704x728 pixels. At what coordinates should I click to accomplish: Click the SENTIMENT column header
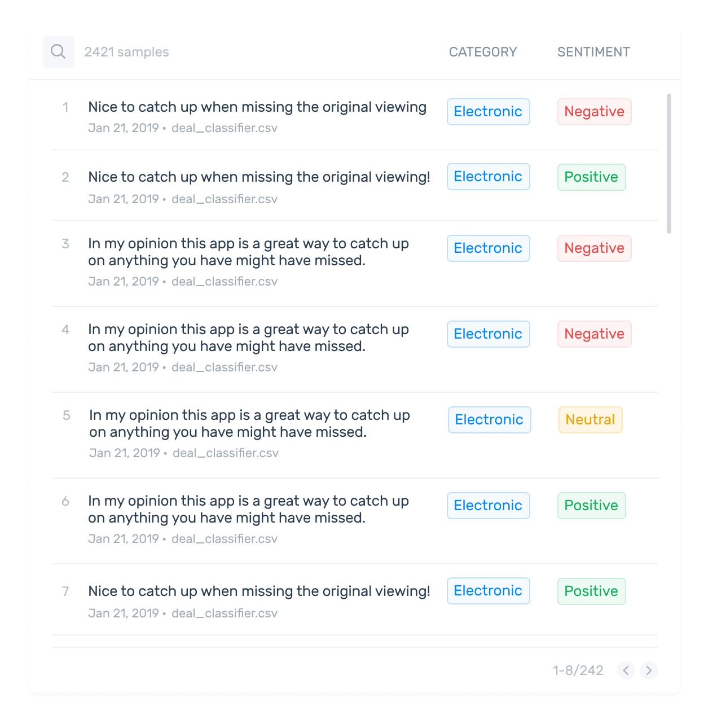(x=593, y=52)
